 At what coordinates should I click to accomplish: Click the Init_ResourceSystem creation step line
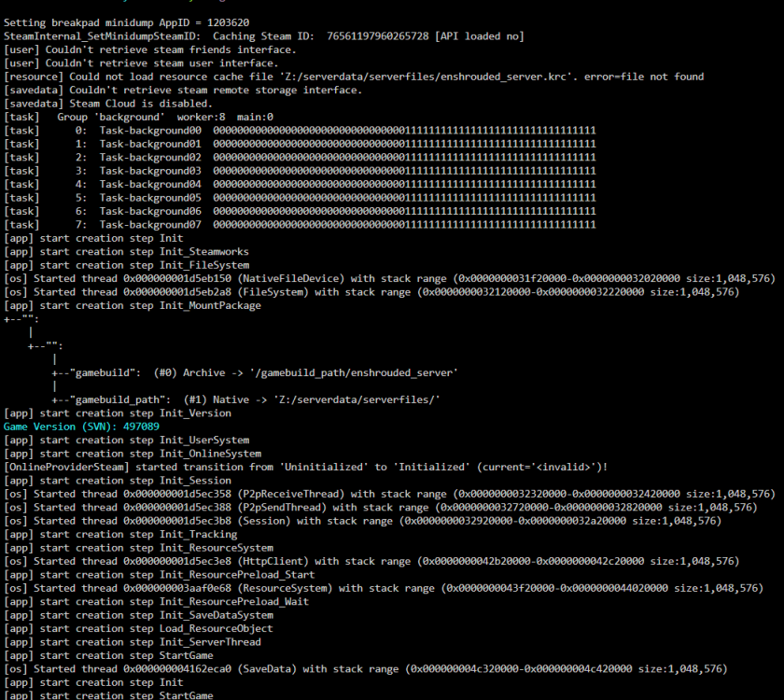[138, 548]
